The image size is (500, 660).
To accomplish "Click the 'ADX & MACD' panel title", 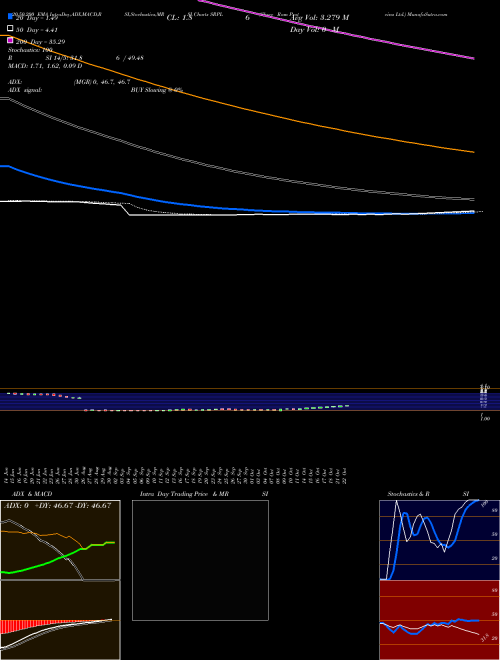I will click(x=32, y=494).
